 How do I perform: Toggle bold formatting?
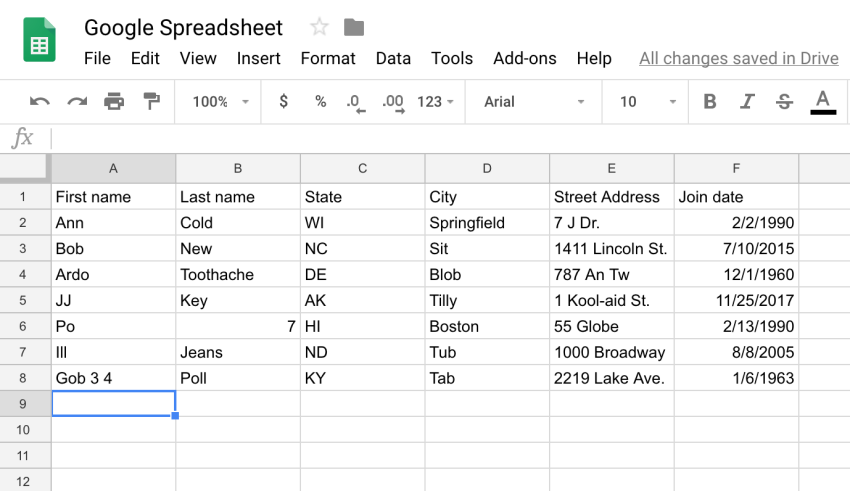(x=710, y=101)
